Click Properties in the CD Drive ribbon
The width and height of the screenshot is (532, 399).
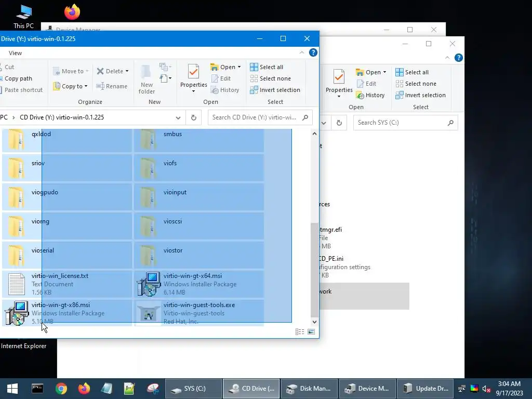pos(193,78)
